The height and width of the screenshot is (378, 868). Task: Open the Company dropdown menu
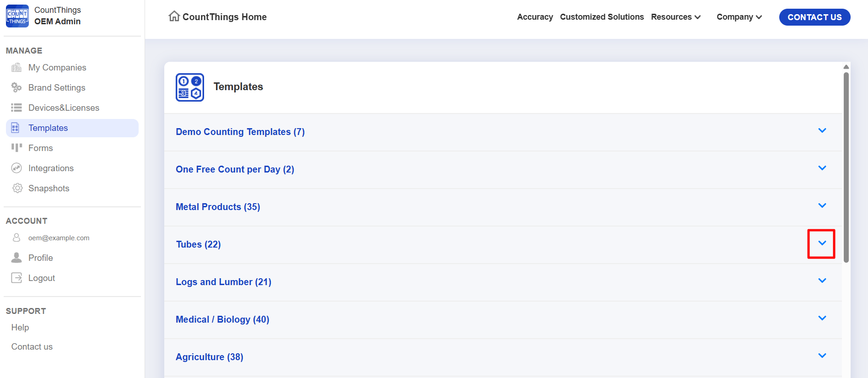(739, 17)
